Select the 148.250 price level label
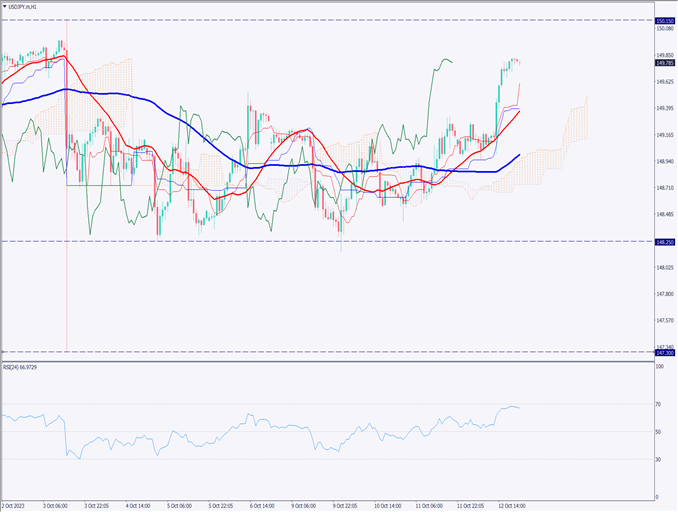This screenshot has width=678, height=512. pyautogui.click(x=664, y=241)
